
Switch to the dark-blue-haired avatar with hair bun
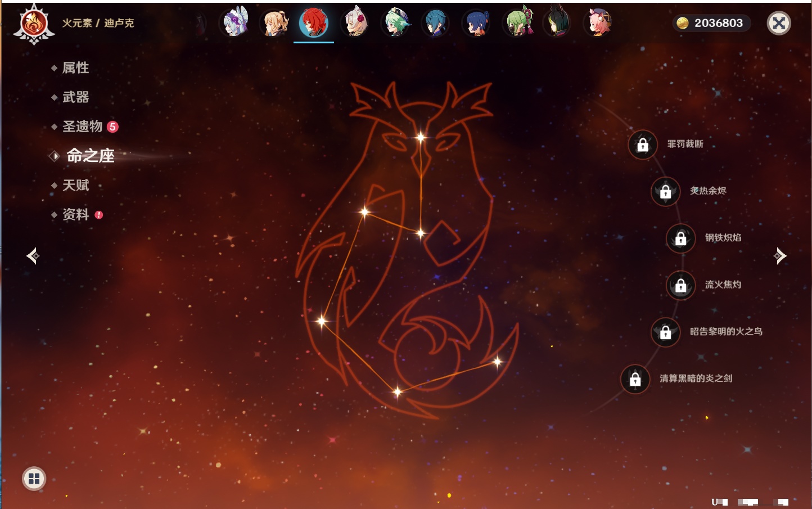tap(476, 22)
